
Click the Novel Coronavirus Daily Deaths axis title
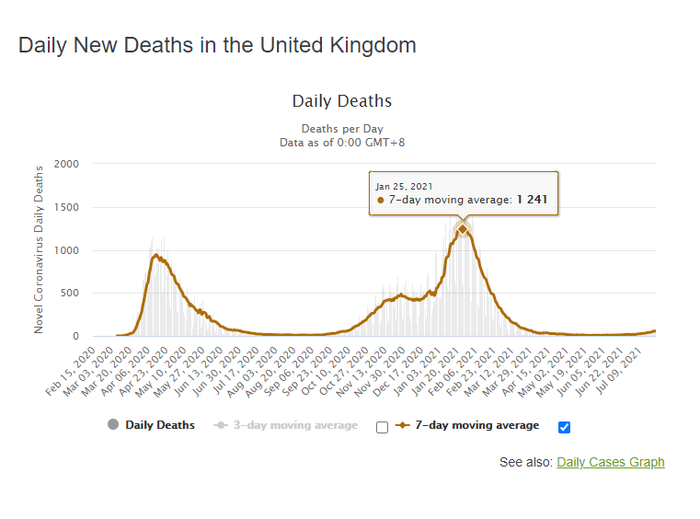(x=39, y=250)
